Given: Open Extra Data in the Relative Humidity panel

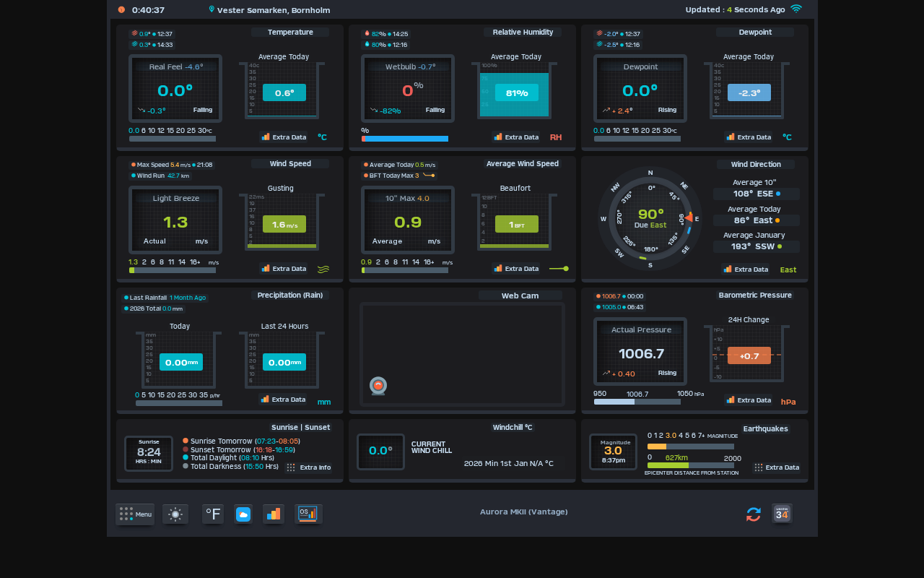Looking at the screenshot, I should tap(516, 137).
